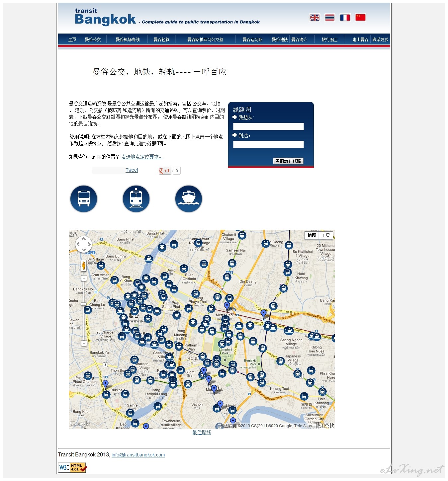The image size is (448, 481).
Task: Open 联系方式 in the navigation bar
Action: [x=381, y=40]
